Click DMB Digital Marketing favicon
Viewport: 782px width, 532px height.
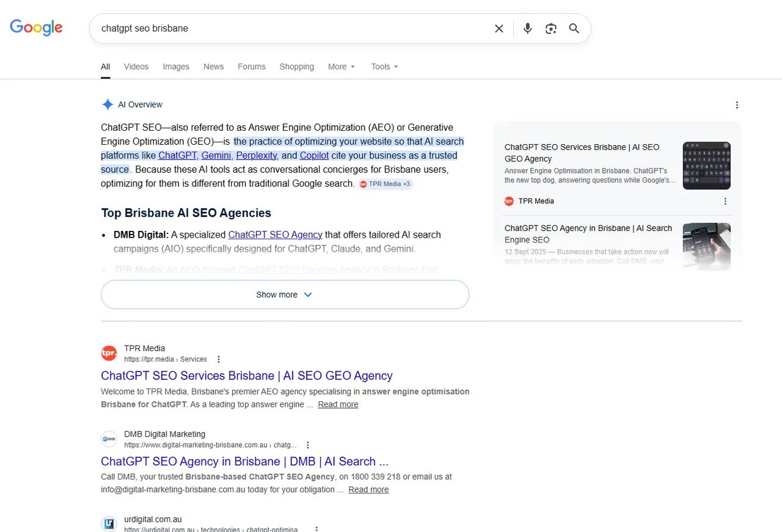pos(109,439)
